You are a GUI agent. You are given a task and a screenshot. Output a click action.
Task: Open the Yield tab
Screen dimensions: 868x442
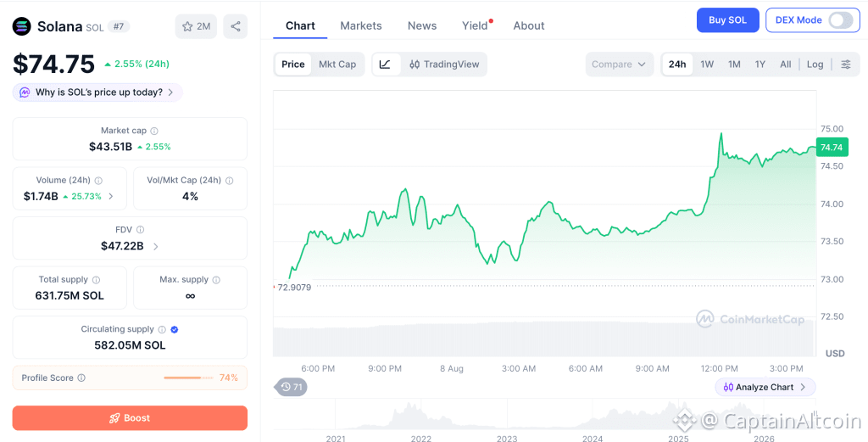[x=476, y=25]
